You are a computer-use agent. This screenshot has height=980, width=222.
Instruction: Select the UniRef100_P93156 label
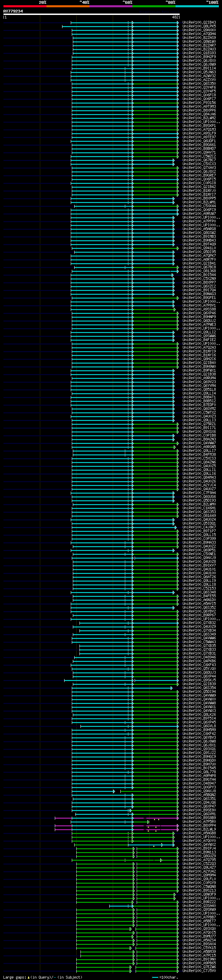[199, 103]
